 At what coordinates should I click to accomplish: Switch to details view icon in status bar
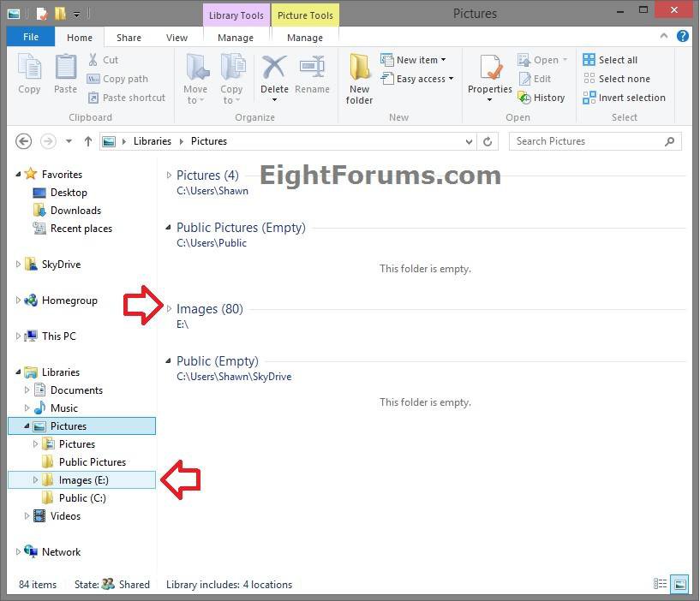(x=660, y=585)
